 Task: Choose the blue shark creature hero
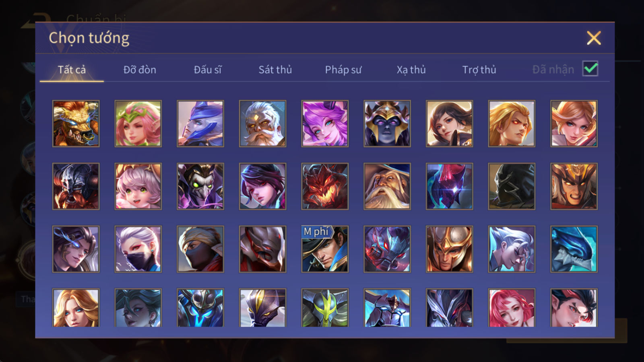[574, 249]
